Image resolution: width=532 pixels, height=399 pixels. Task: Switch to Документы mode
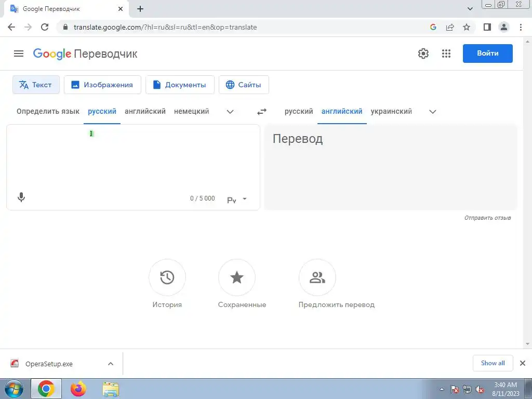(x=180, y=85)
